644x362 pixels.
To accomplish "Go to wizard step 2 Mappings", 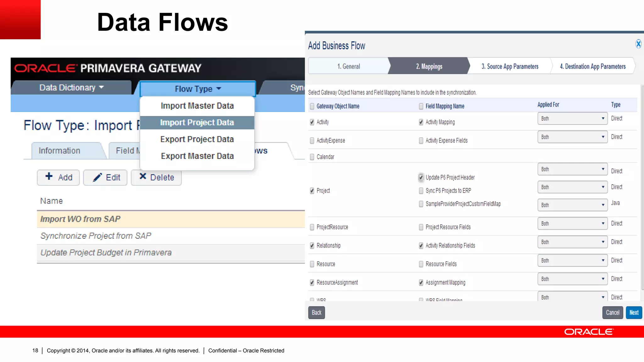I will [429, 66].
